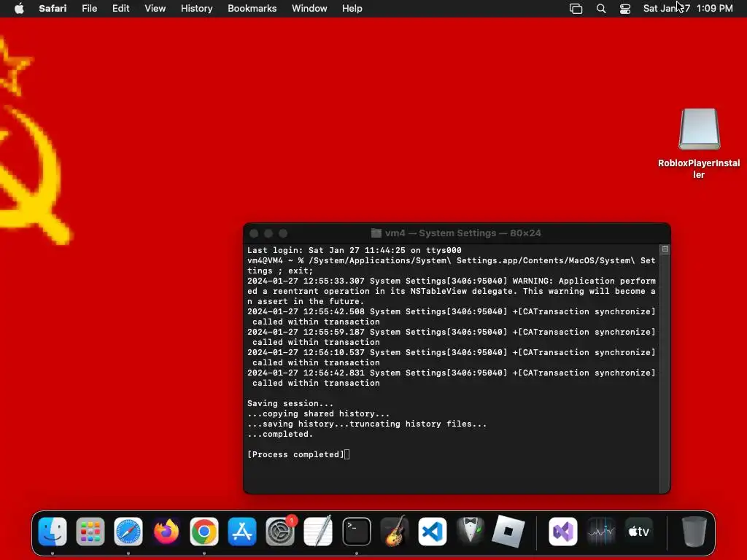Open the Window menu
Screen dimensions: 747x560
309,9
